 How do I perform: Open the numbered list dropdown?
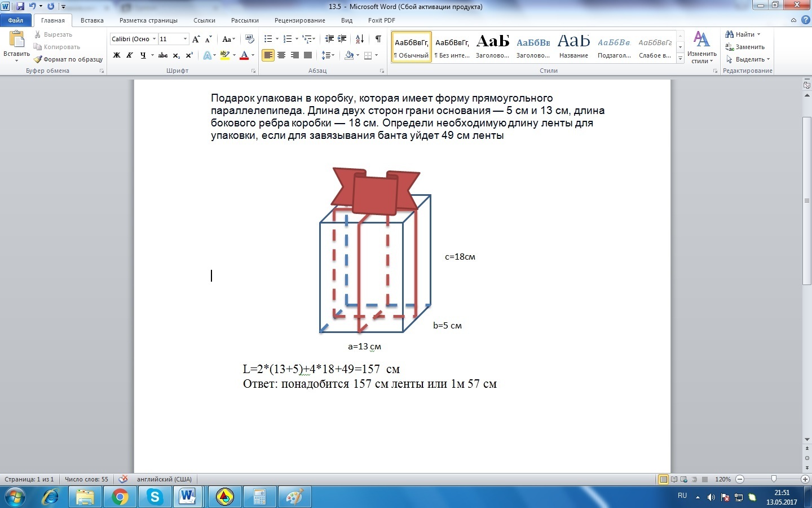pos(296,39)
